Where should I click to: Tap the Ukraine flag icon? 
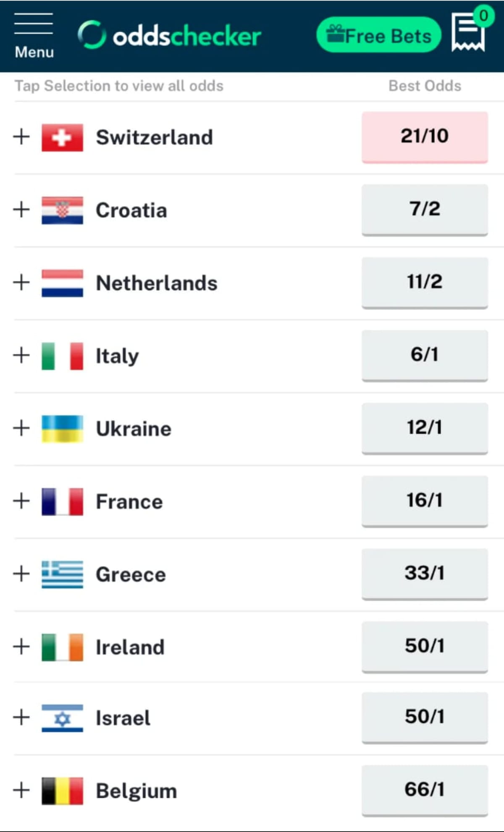pos(62,429)
